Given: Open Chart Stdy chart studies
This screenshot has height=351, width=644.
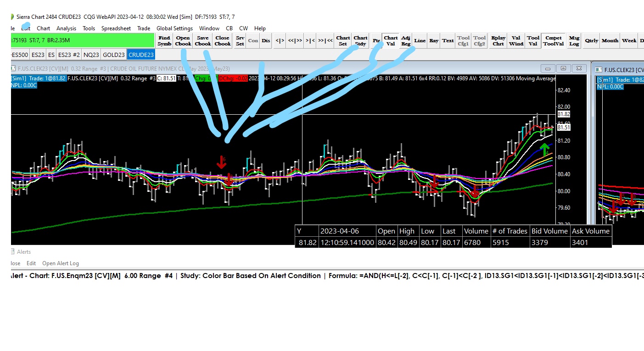Looking at the screenshot, I should (x=360, y=40).
